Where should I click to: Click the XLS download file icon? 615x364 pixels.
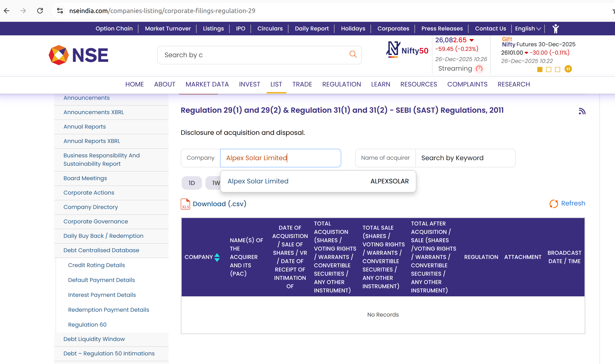pyautogui.click(x=185, y=204)
